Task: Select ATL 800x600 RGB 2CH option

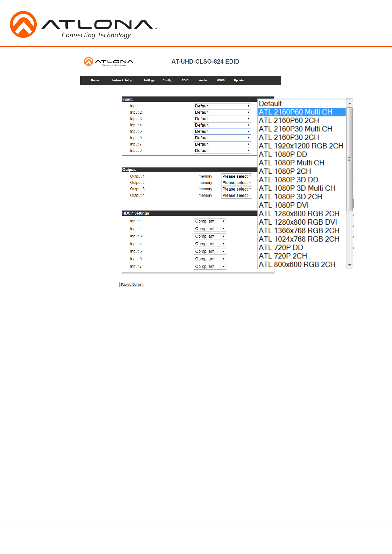Action: 302,265
